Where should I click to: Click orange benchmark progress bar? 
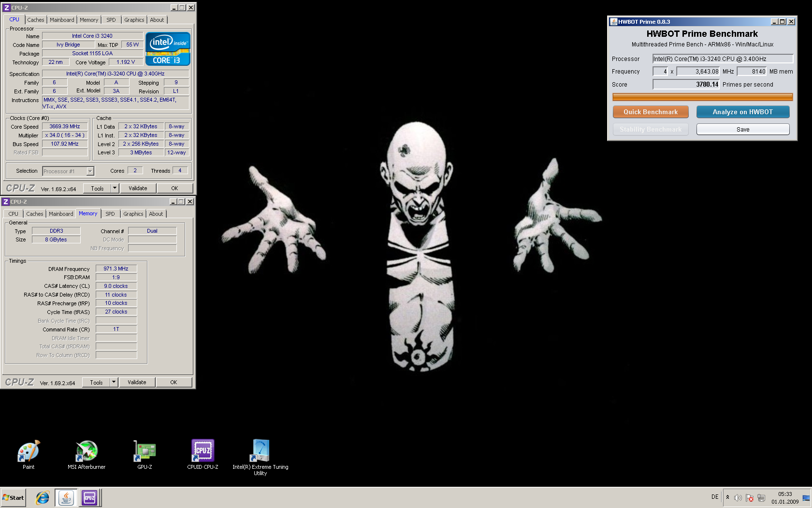(x=702, y=97)
